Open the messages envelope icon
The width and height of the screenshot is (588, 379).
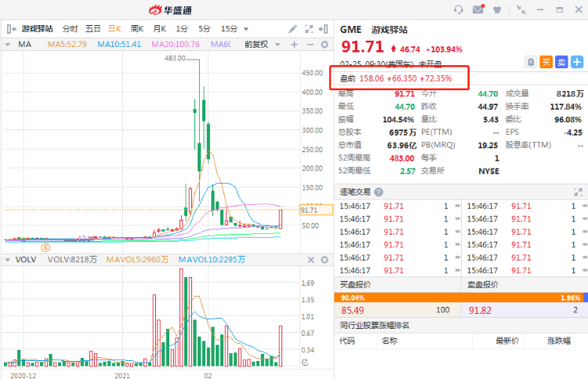[478, 9]
